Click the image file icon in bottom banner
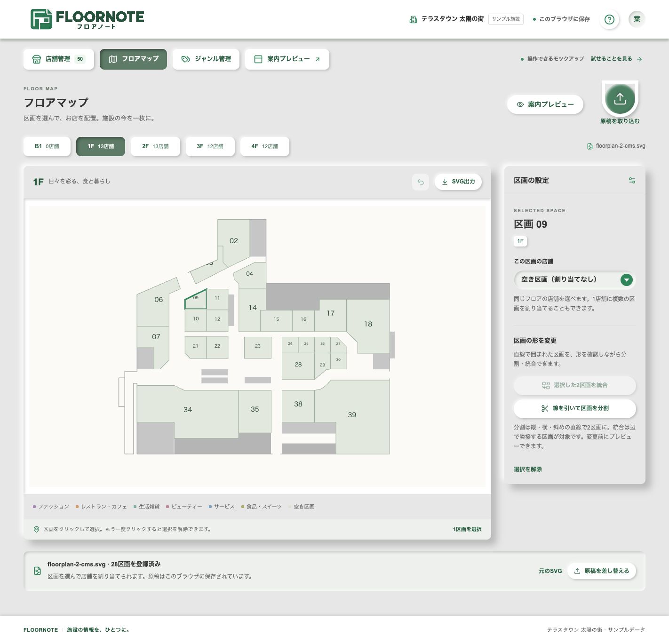Image resolution: width=669 pixels, height=644 pixels. coord(37,571)
